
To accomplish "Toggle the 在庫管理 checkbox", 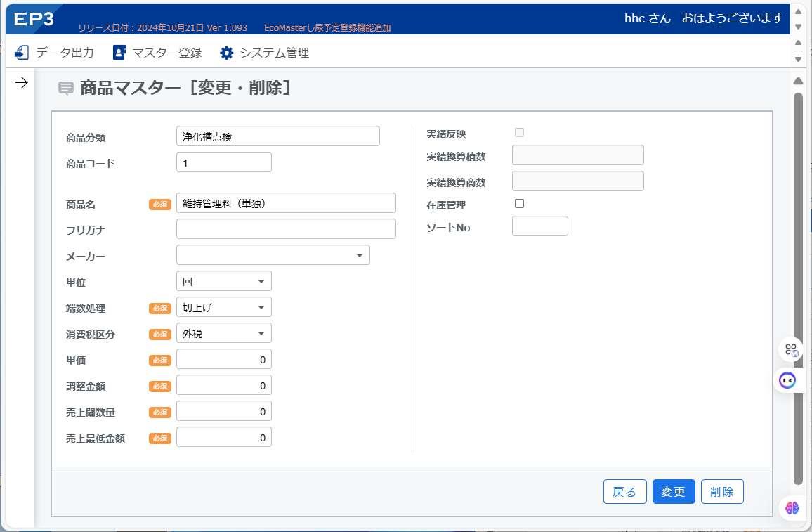I will [519, 204].
